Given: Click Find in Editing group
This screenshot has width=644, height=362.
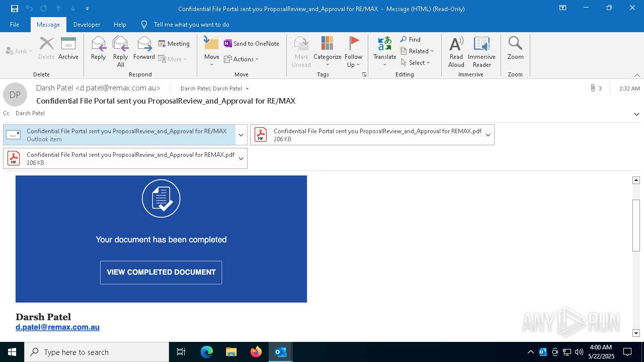Looking at the screenshot, I should (x=411, y=39).
